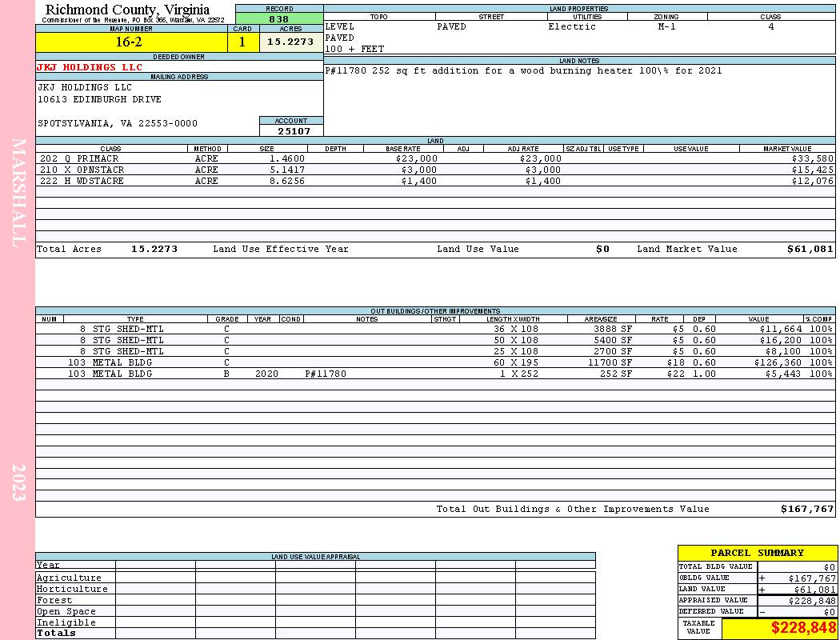
Task: Click utilities value Electric
Action: [572, 26]
